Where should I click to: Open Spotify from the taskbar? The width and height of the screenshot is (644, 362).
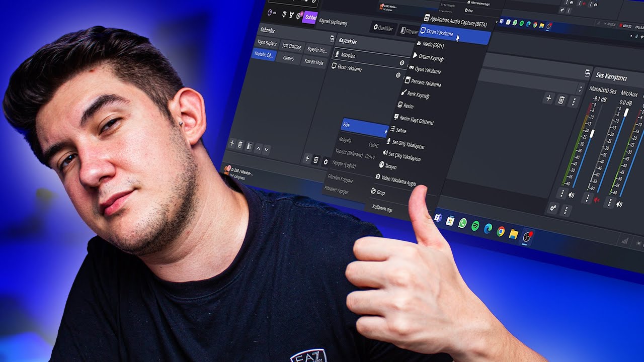tap(475, 226)
